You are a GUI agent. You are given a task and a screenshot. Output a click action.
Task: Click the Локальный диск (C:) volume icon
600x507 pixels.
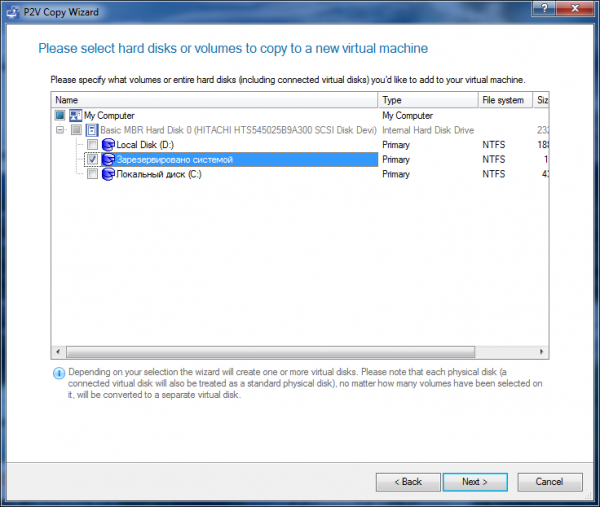coord(108,174)
